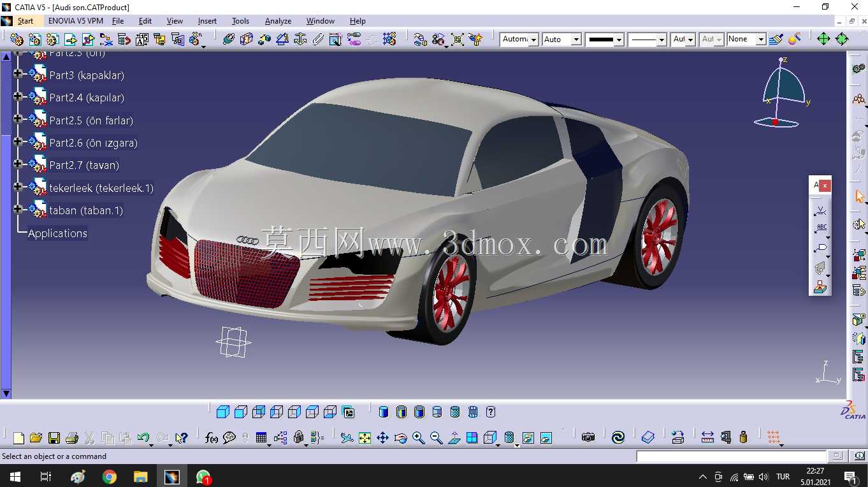The image size is (868, 487).
Task: Click the command input field in status bar
Action: (731, 456)
